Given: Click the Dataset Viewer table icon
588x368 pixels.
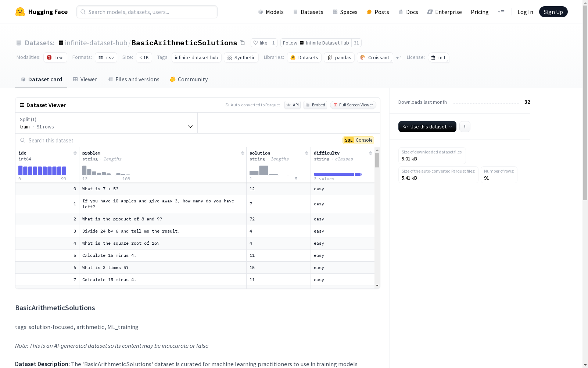Looking at the screenshot, I should 22,105.
